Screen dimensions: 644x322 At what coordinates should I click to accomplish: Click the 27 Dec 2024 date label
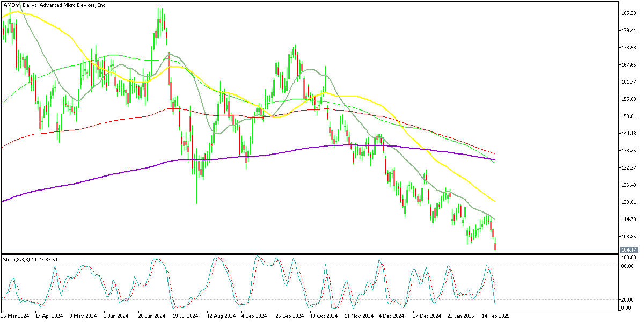pyautogui.click(x=427, y=316)
